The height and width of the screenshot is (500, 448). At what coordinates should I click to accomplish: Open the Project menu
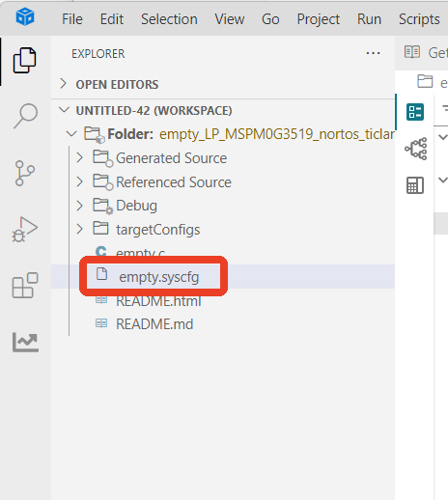click(319, 20)
